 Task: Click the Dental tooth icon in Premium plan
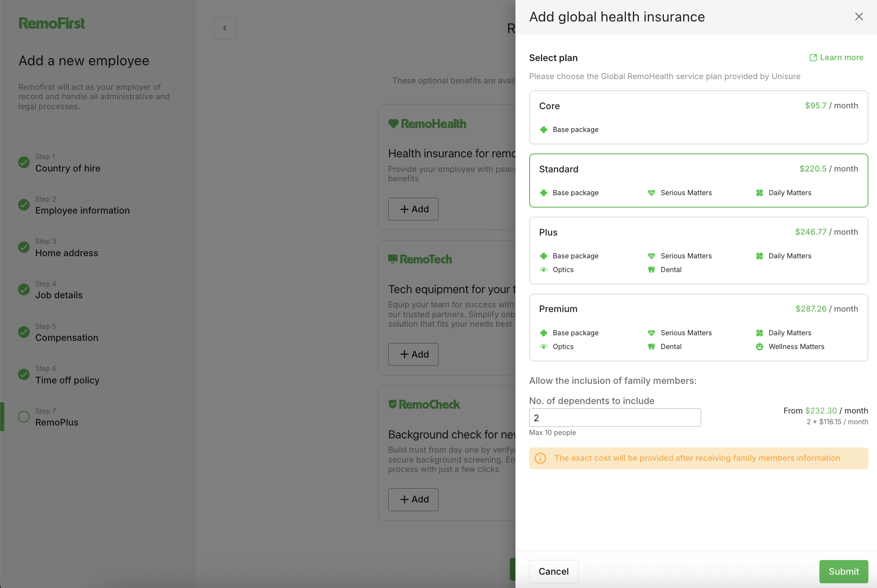[x=651, y=346]
